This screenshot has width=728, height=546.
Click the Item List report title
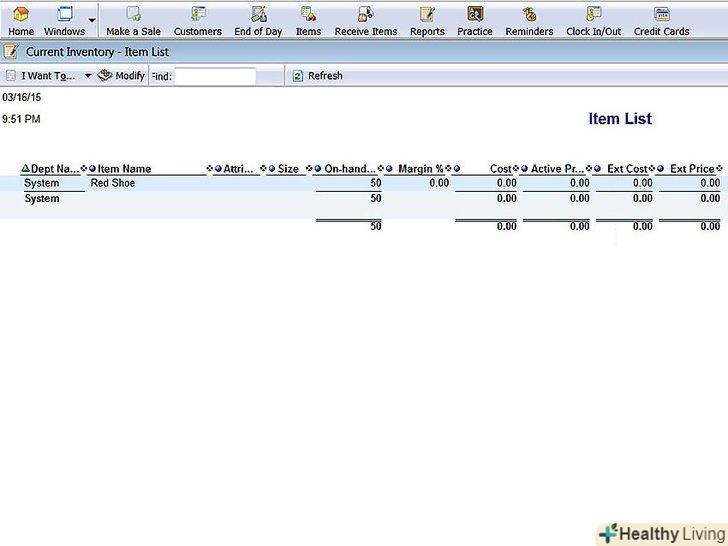tap(620, 118)
